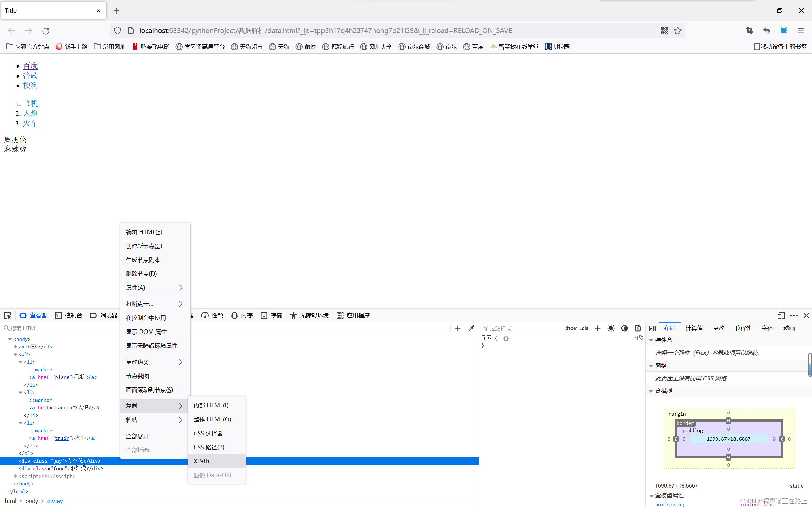812x507 pixels.
Task: Switch to the Console (控制台) tab
Action: point(69,315)
